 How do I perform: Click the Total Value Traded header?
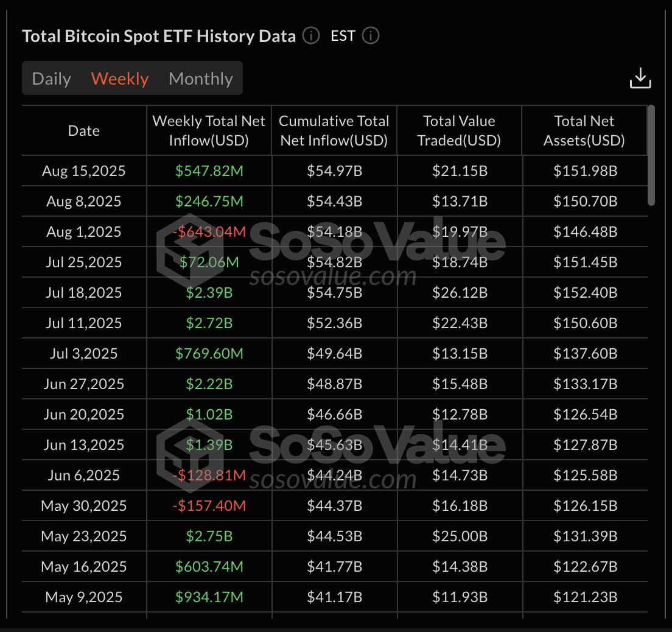click(459, 130)
